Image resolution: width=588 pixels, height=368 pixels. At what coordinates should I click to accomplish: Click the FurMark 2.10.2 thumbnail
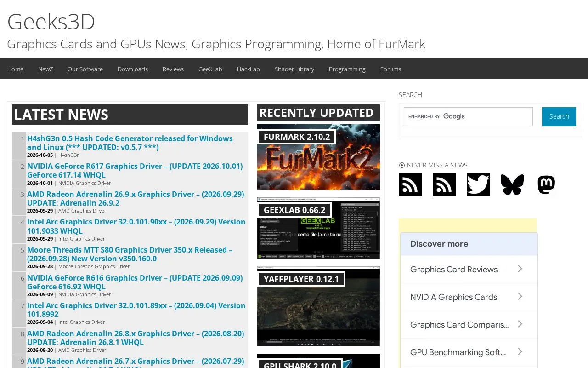[x=318, y=157]
